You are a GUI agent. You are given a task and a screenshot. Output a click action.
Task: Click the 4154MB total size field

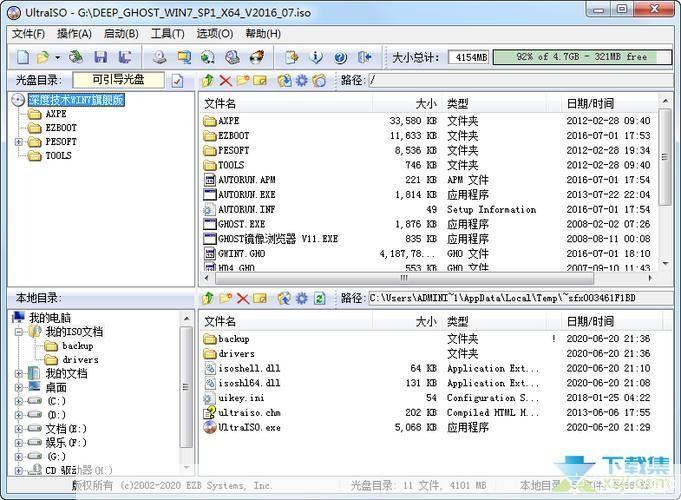(468, 57)
